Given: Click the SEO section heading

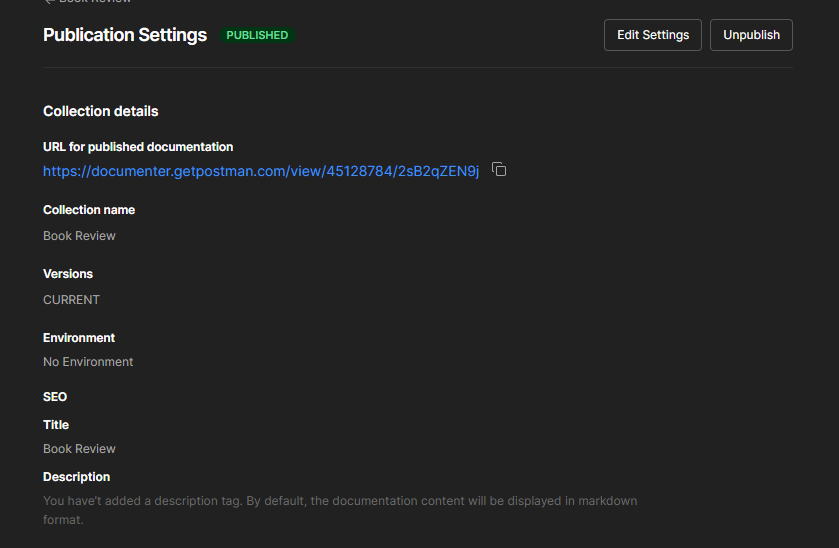Looking at the screenshot, I should [55, 397].
